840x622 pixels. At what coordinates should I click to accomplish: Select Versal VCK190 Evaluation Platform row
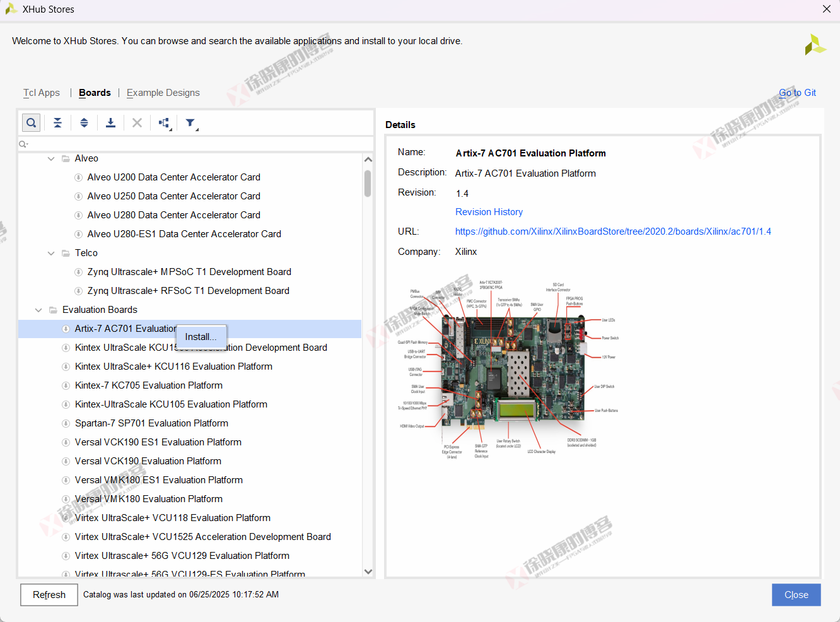(x=148, y=461)
